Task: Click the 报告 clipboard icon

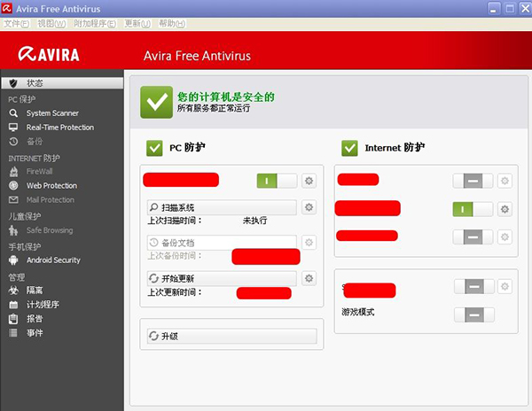Action: [x=13, y=319]
